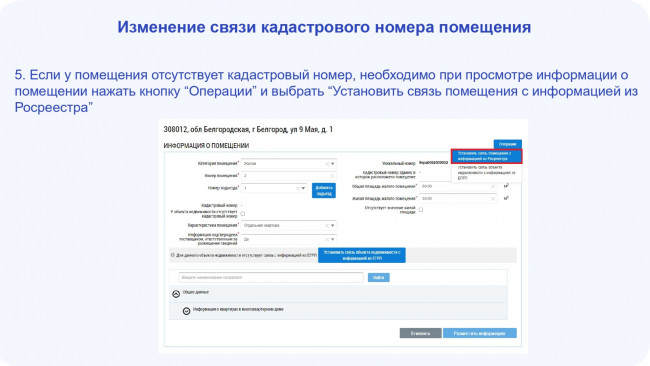Click the 'Найти' search button
Viewport: 650px width, 366px height.
click(x=378, y=278)
